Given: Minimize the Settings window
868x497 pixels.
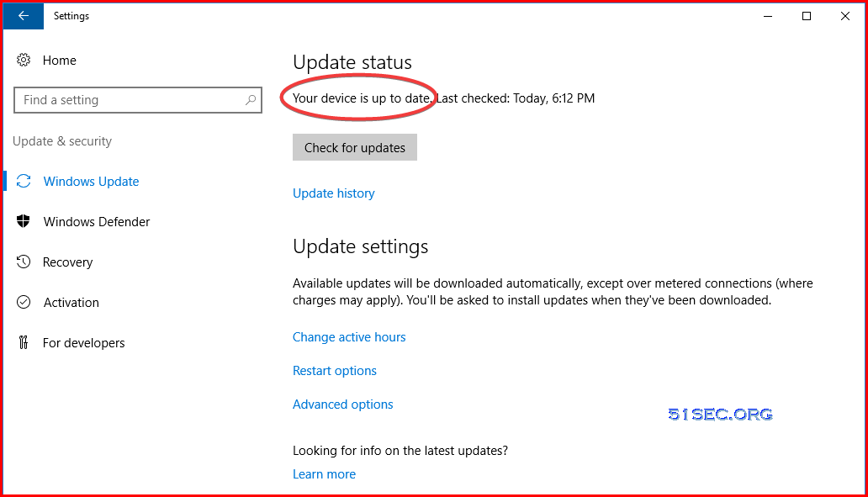Looking at the screenshot, I should tap(768, 16).
